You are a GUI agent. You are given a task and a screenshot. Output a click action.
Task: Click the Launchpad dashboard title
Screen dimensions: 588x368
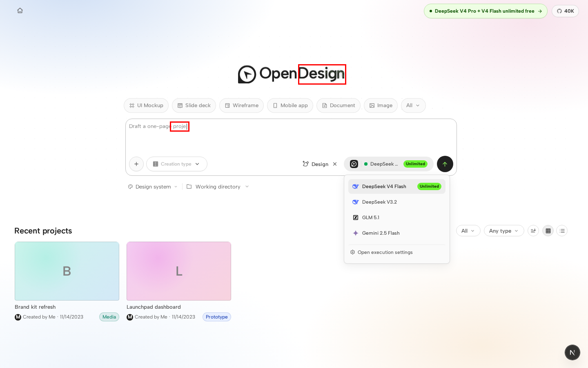[154, 307]
